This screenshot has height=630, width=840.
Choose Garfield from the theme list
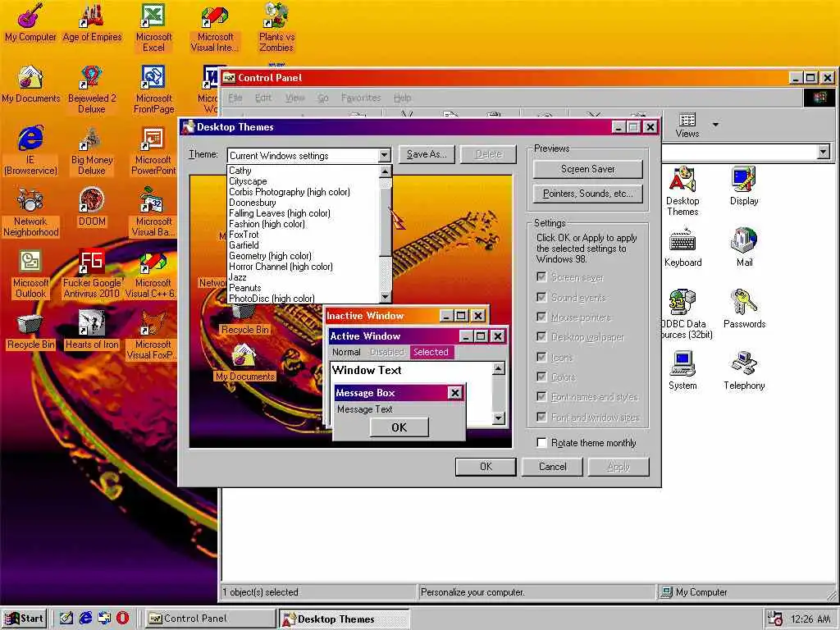pos(304,244)
